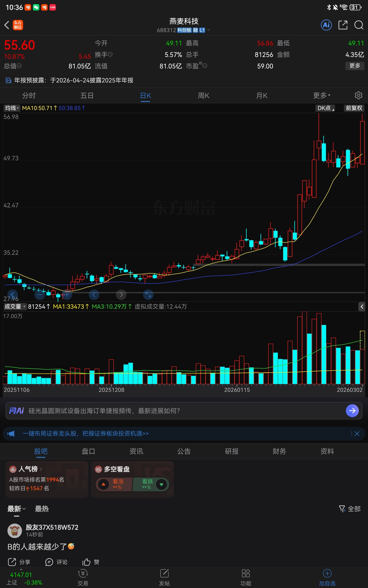The width and height of the screenshot is (368, 588).
Task: Open 公告 tab
Action: (x=184, y=451)
